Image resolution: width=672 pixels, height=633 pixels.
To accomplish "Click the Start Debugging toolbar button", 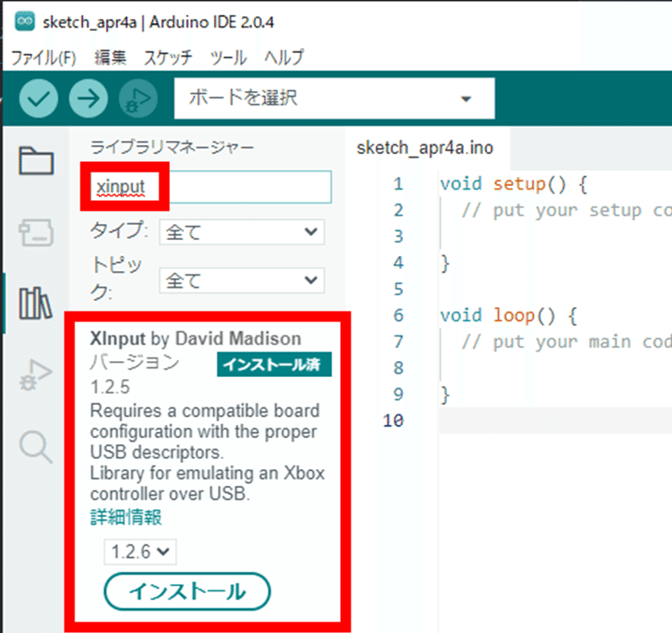I will click(x=138, y=98).
